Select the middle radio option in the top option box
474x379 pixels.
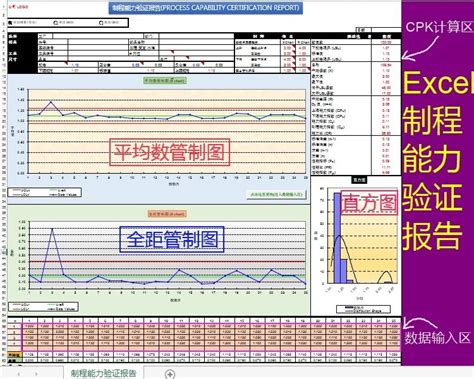56,23
